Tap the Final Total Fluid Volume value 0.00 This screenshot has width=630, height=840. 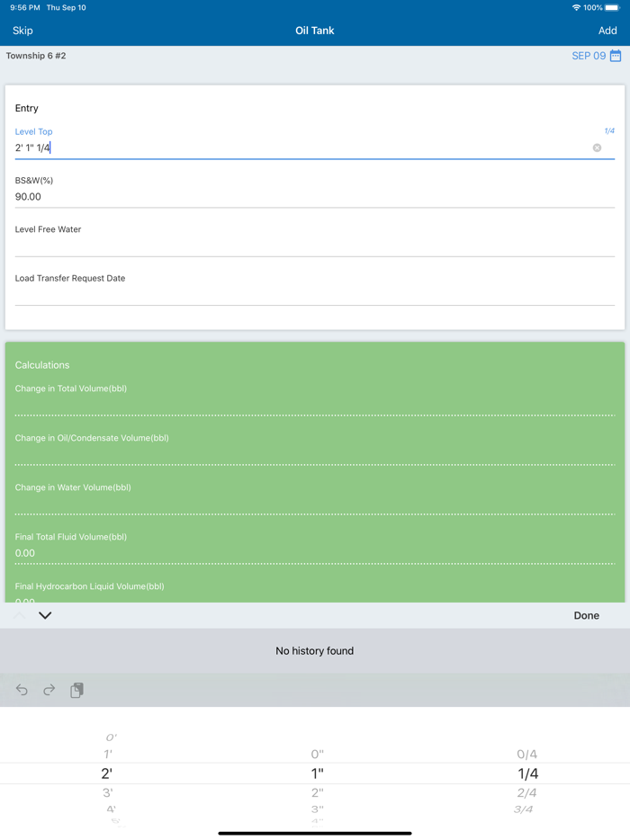tap(24, 553)
